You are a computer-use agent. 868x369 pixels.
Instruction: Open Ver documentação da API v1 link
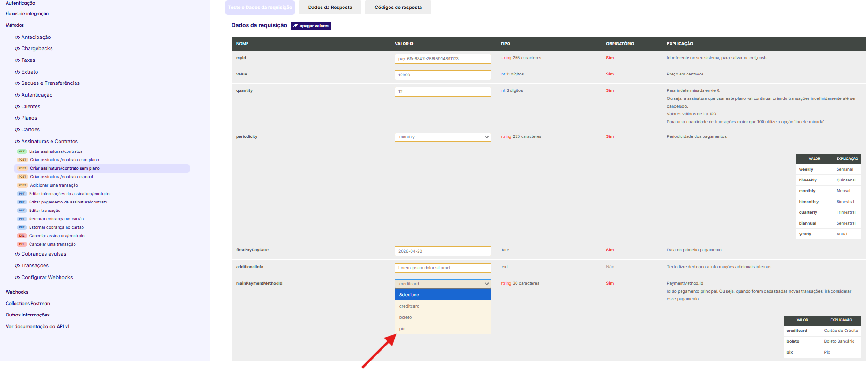37,327
